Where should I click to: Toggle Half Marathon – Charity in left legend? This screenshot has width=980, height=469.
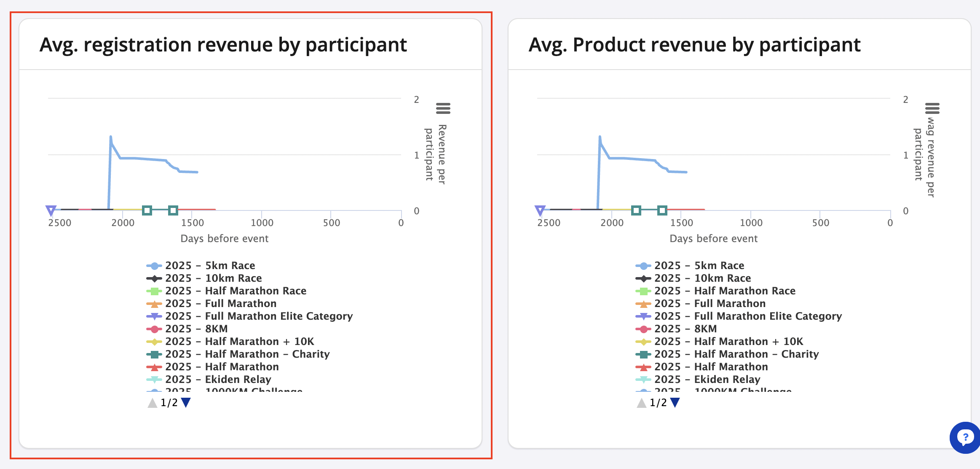coord(247,354)
